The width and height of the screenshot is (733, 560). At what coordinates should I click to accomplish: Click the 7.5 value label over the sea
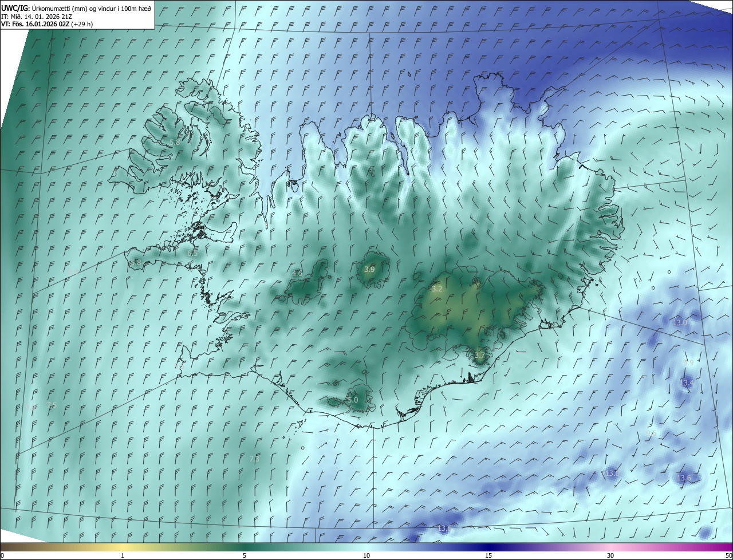(x=52, y=405)
